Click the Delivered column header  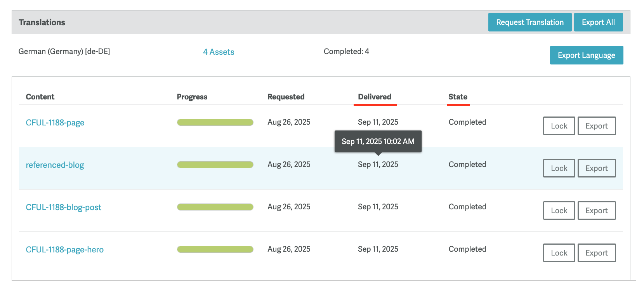[x=374, y=97]
